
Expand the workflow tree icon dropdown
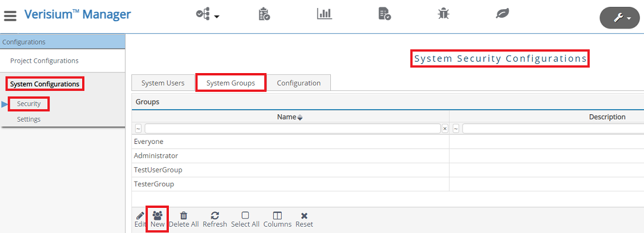208,15
